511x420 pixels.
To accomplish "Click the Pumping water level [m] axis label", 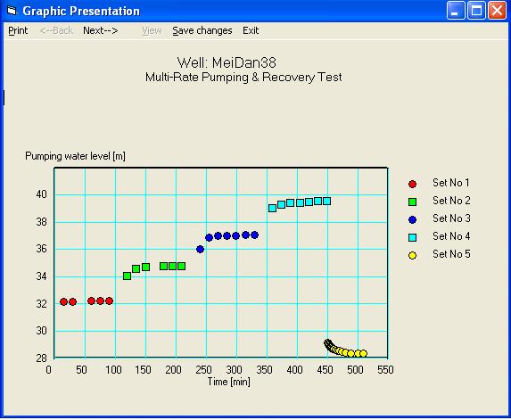I will pyautogui.click(x=75, y=156).
